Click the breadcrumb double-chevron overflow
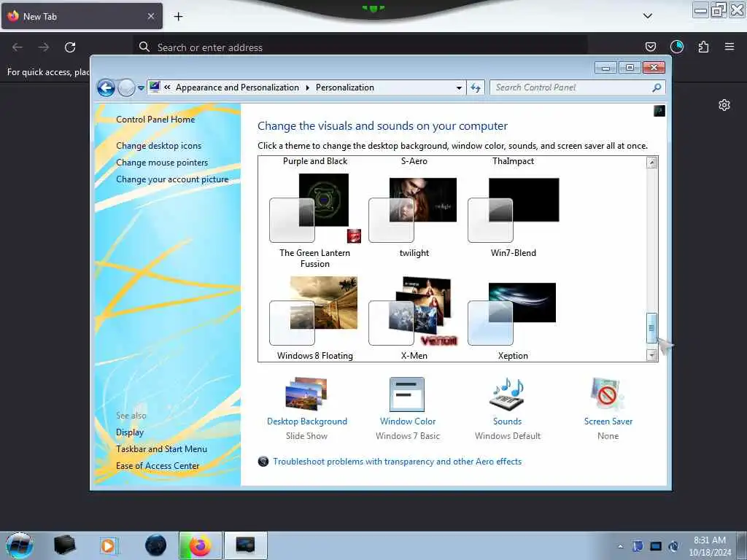This screenshot has height=560, width=747. pyautogui.click(x=167, y=87)
